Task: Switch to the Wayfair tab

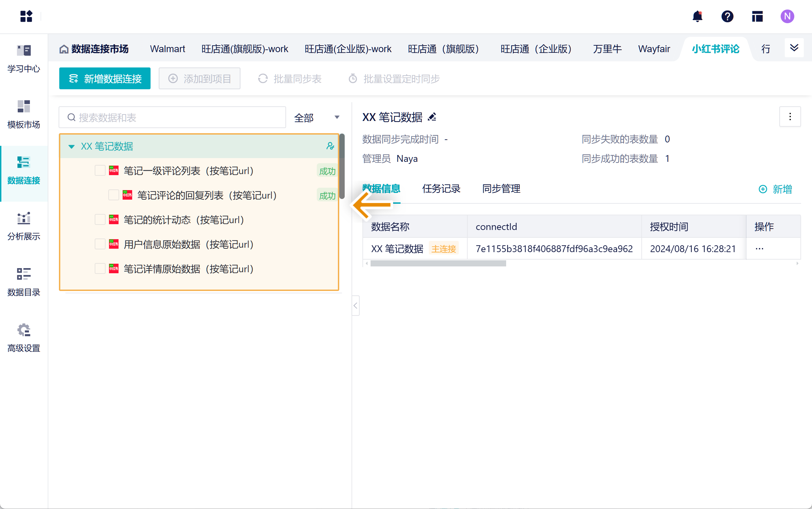Action: pos(654,49)
